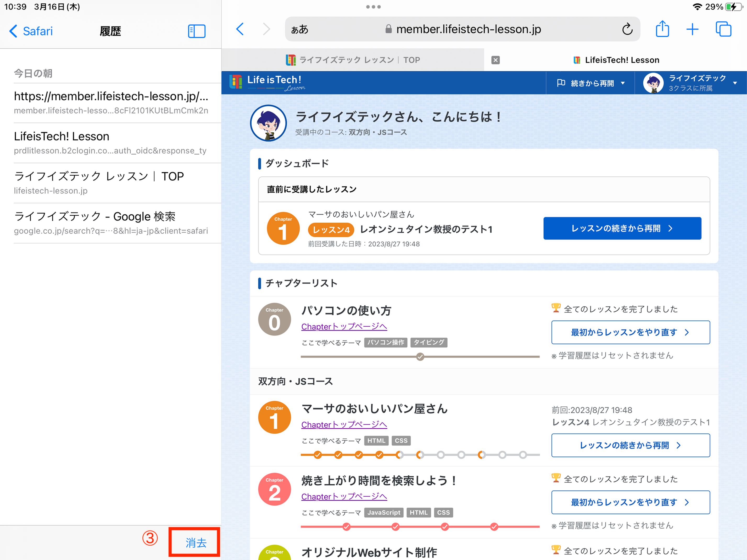Expand the 続きから再開 dropdown
This screenshot has height=560, width=747.
coord(590,83)
